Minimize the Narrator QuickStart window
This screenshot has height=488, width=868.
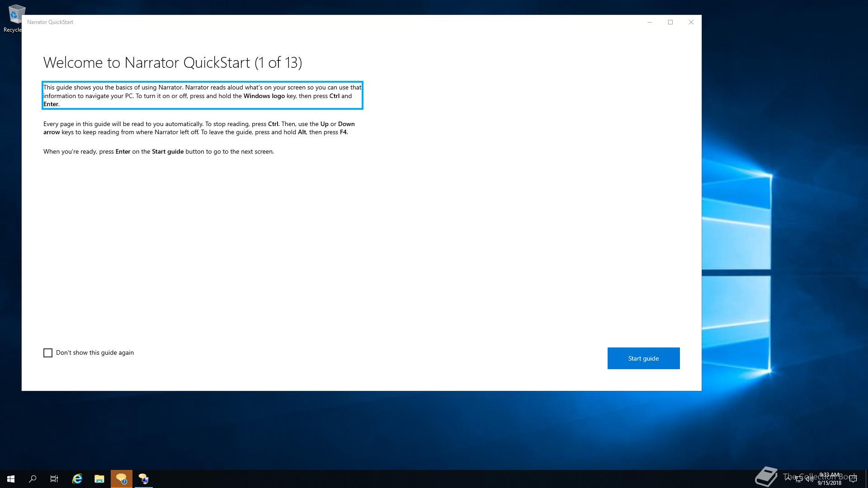pos(650,22)
